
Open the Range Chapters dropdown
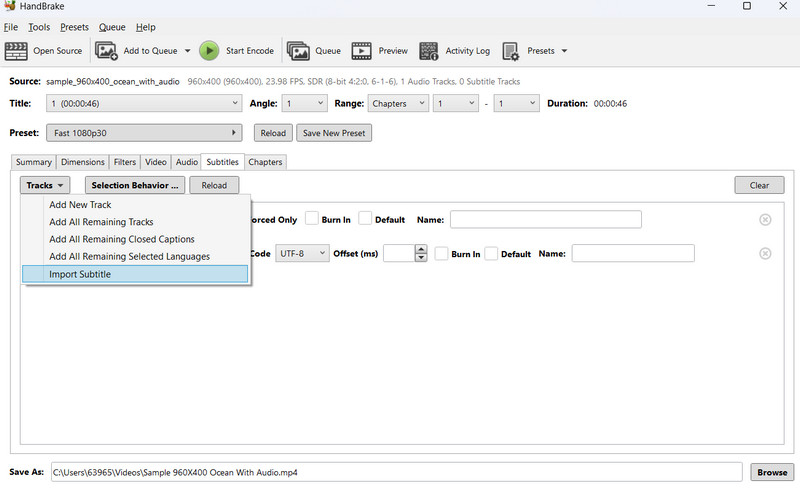[397, 103]
